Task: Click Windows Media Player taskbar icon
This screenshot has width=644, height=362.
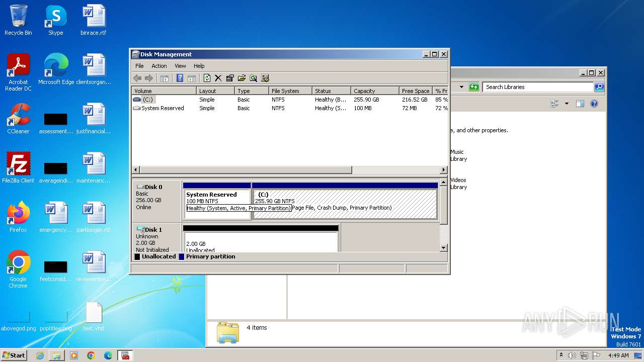Action: click(74, 355)
